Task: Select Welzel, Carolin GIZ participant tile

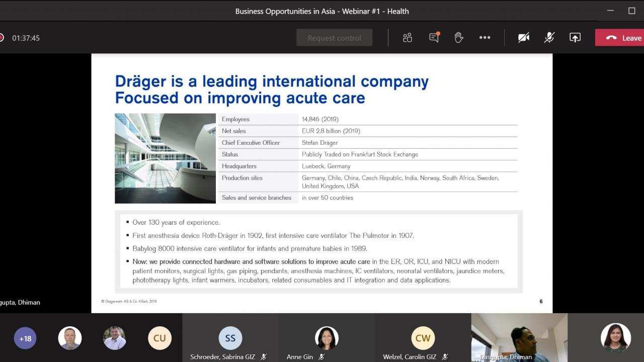Action: click(423, 338)
